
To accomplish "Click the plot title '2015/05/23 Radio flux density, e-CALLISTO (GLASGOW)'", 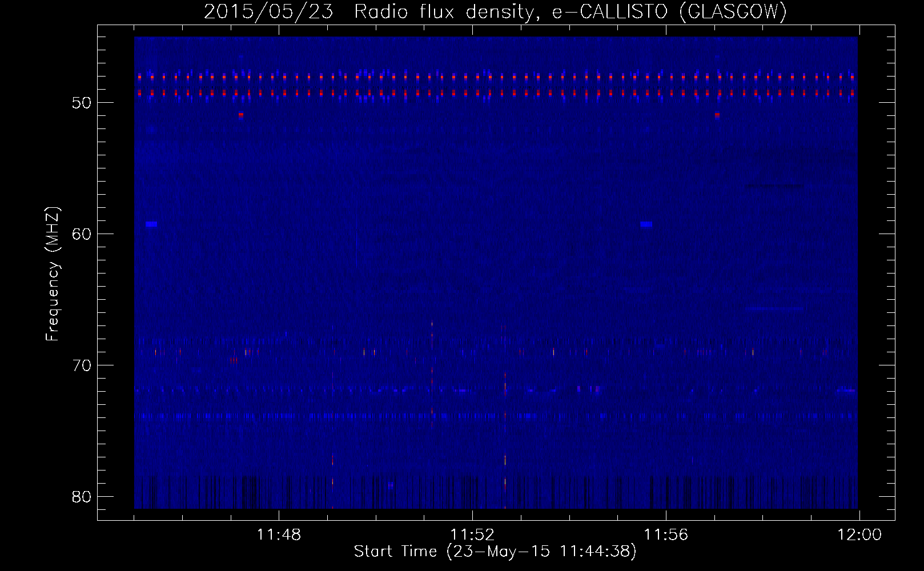I will pyautogui.click(x=495, y=11).
